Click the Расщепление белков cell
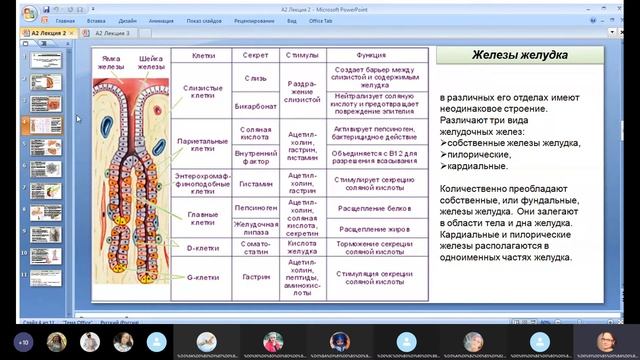The height and width of the screenshot is (360, 640). pyautogui.click(x=377, y=208)
